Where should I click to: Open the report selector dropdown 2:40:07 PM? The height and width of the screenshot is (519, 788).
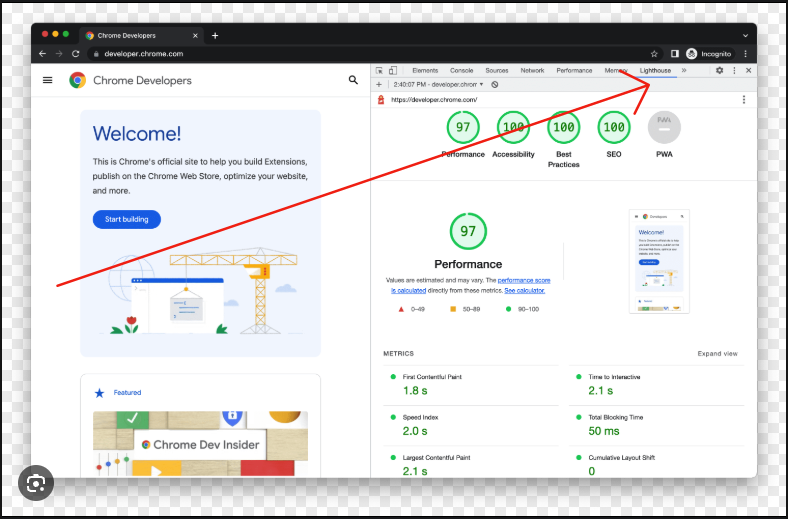438,84
